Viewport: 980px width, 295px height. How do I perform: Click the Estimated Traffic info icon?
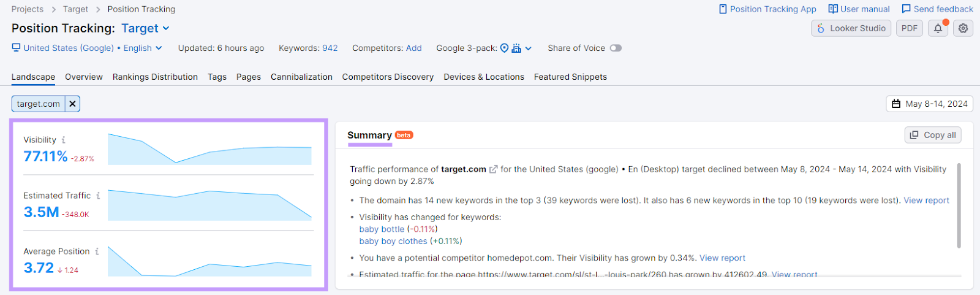(98, 196)
